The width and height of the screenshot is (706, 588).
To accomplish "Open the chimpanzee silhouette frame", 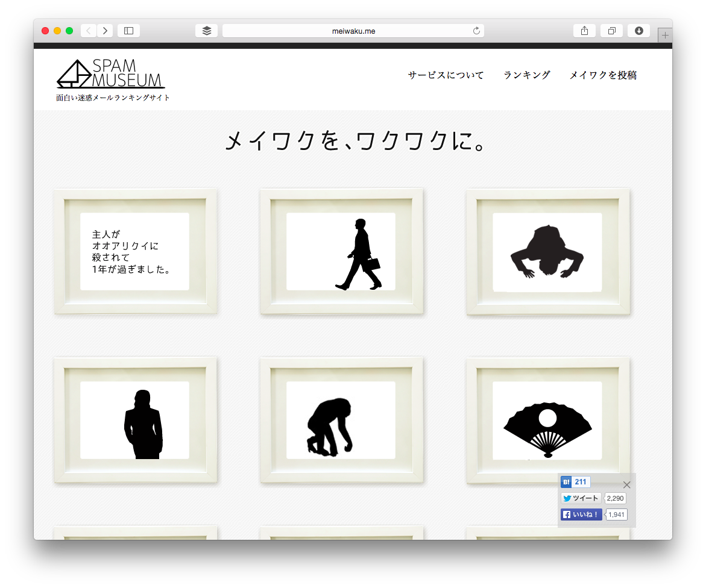I will [342, 420].
